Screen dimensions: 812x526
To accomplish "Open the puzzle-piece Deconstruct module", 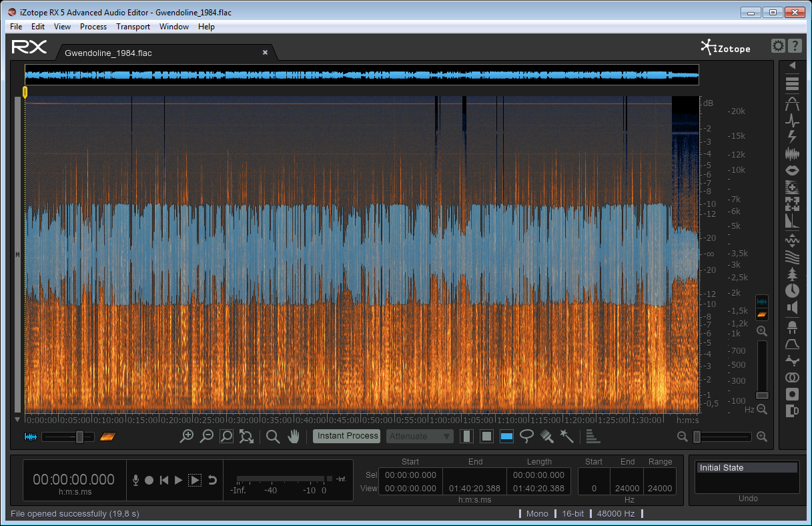I will [x=792, y=204].
